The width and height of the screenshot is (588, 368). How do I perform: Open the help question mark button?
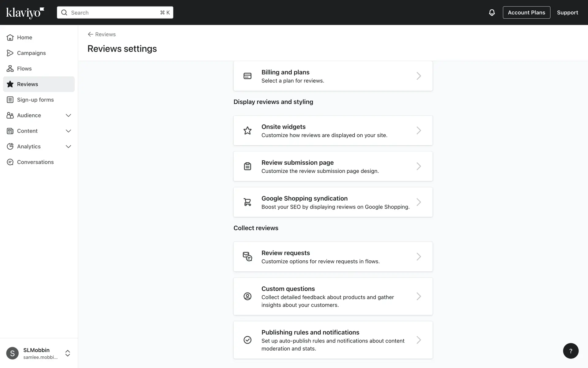pyautogui.click(x=571, y=351)
